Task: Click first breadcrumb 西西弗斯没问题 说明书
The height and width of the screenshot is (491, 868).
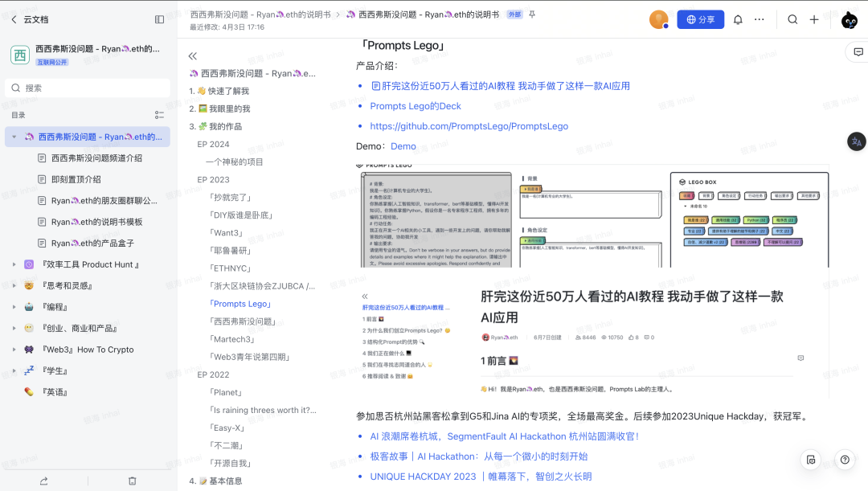Action: coord(260,14)
